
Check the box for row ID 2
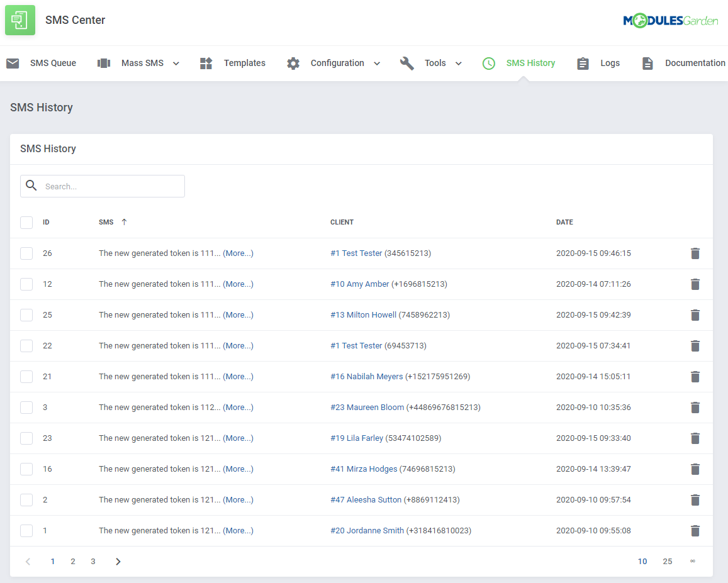click(x=26, y=500)
